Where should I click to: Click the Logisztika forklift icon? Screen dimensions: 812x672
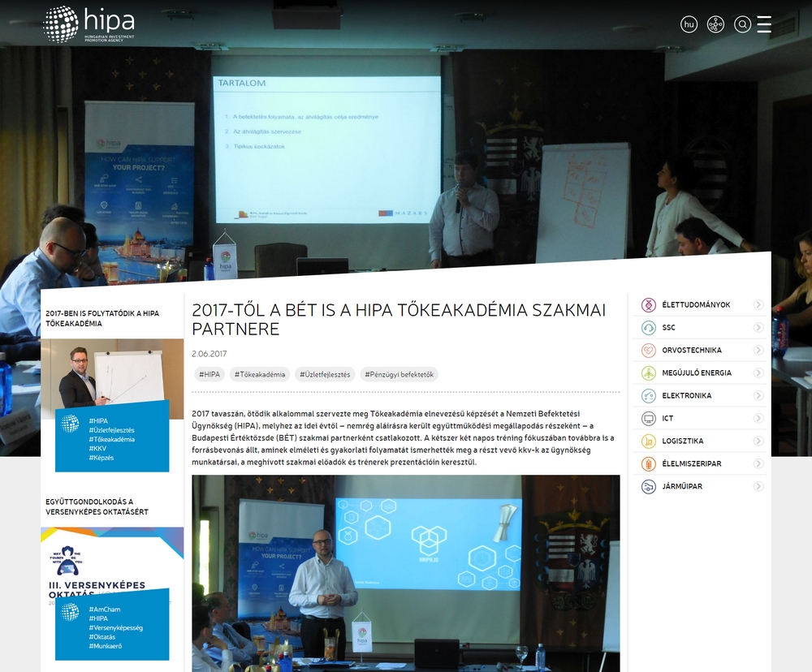click(x=648, y=441)
